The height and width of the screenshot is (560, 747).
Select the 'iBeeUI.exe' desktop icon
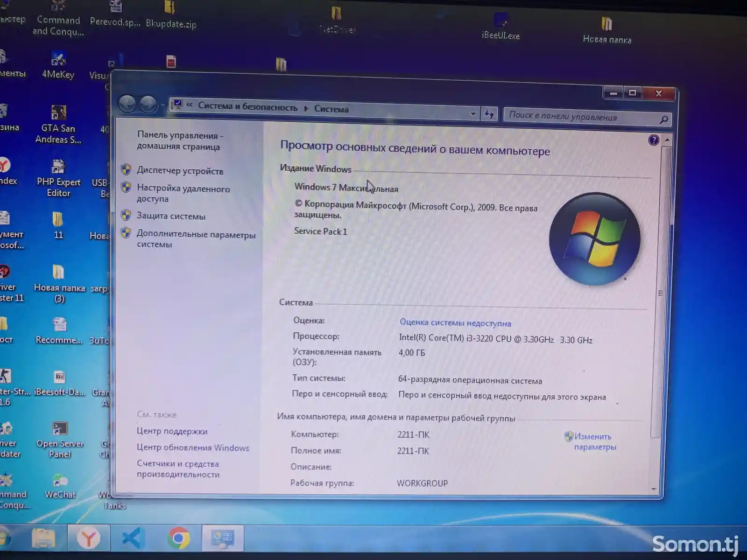coord(500,26)
